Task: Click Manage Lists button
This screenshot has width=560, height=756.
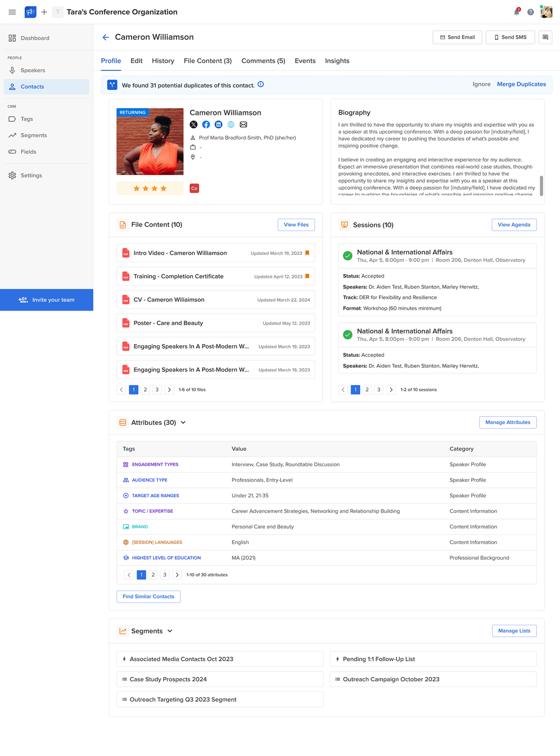Action: pos(514,631)
